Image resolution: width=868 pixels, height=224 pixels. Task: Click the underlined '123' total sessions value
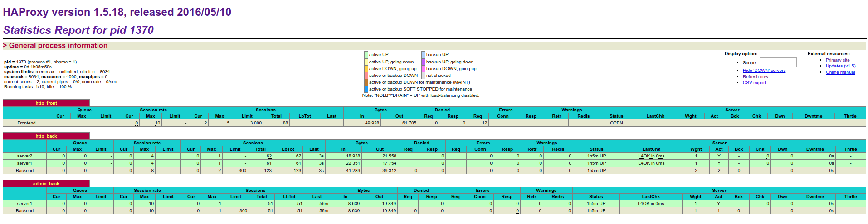click(268, 171)
